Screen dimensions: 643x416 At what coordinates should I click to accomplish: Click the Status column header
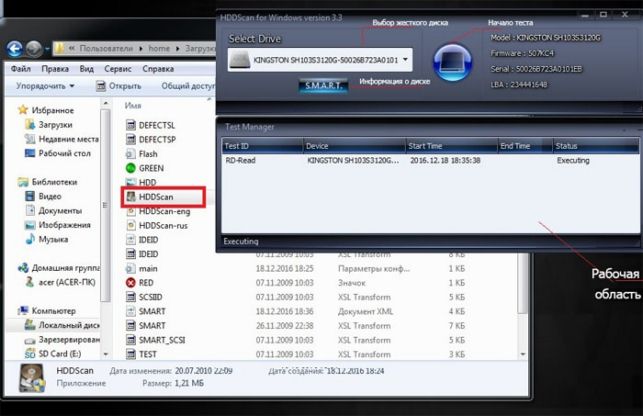(x=595, y=146)
